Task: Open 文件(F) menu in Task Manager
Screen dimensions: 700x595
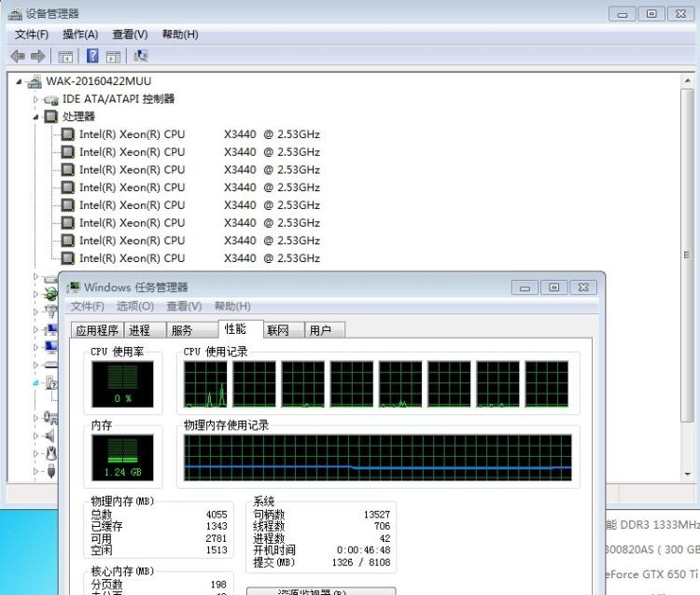Action: (x=87, y=307)
